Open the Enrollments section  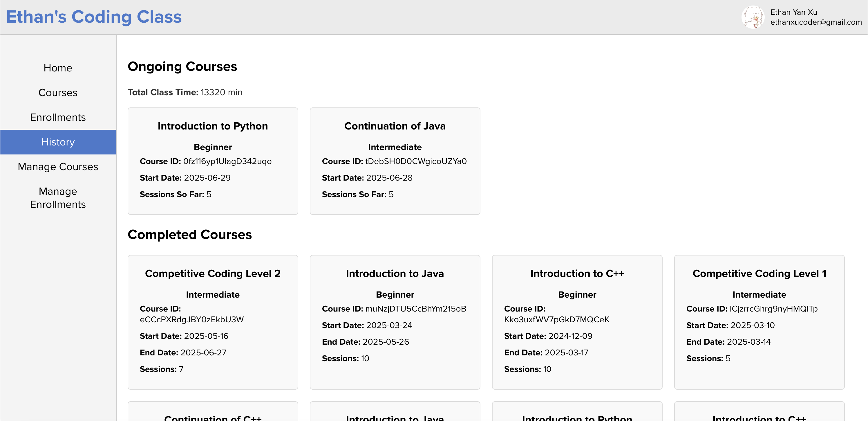pyautogui.click(x=58, y=117)
